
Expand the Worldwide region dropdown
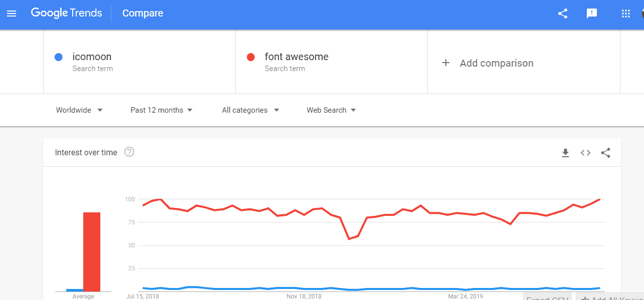coord(79,110)
